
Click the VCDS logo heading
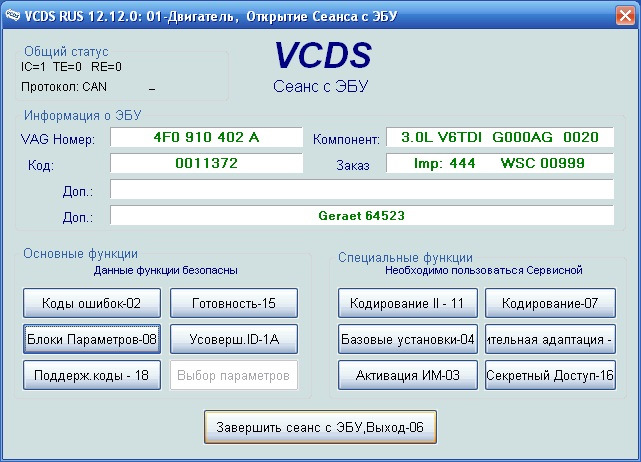323,55
